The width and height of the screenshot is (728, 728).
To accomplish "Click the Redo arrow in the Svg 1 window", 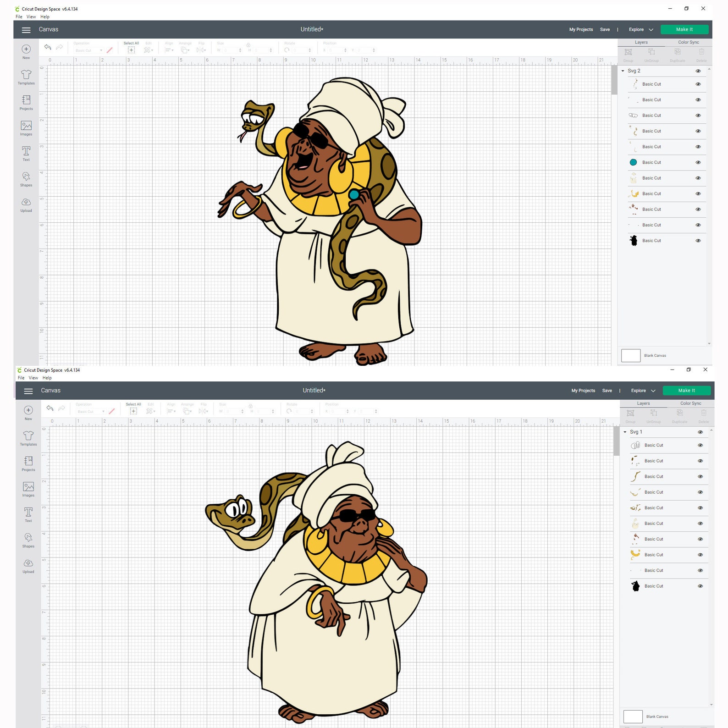I will (x=61, y=408).
